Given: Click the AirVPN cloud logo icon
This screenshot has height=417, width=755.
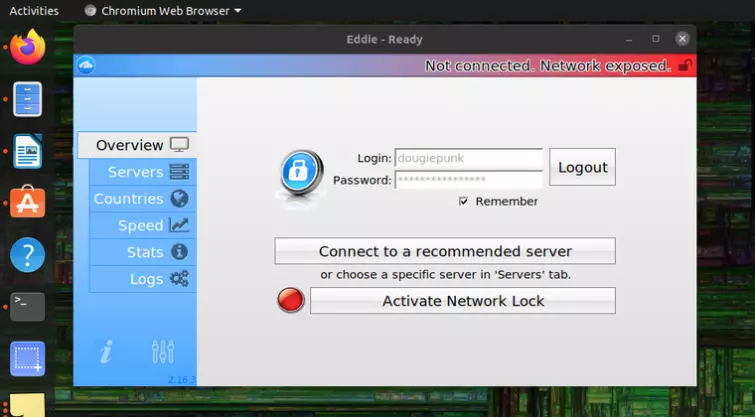Looking at the screenshot, I should click(86, 65).
